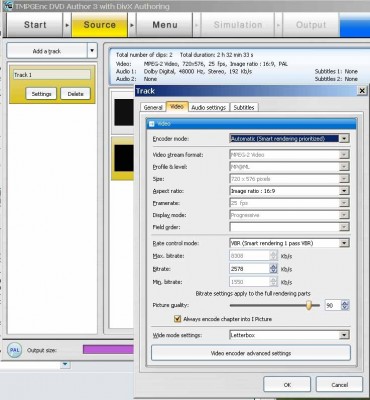Image resolution: width=370 pixels, height=400 pixels.
Task: Open the Encoder mode dropdown
Action: [x=344, y=138]
